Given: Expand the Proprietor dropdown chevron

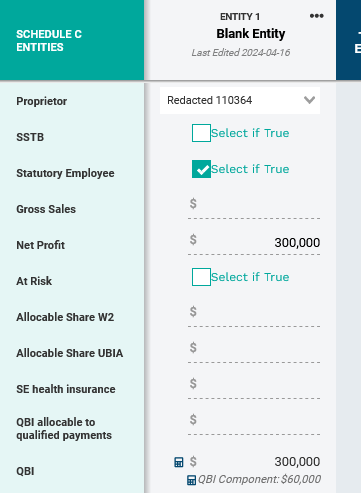Looking at the screenshot, I should click(x=309, y=100).
